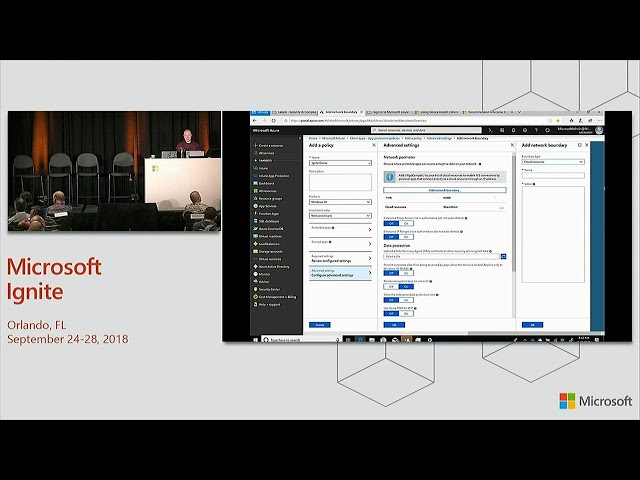The width and height of the screenshot is (640, 480).
Task: Open the Platform dropdown in Add a policy
Action: tap(340, 202)
